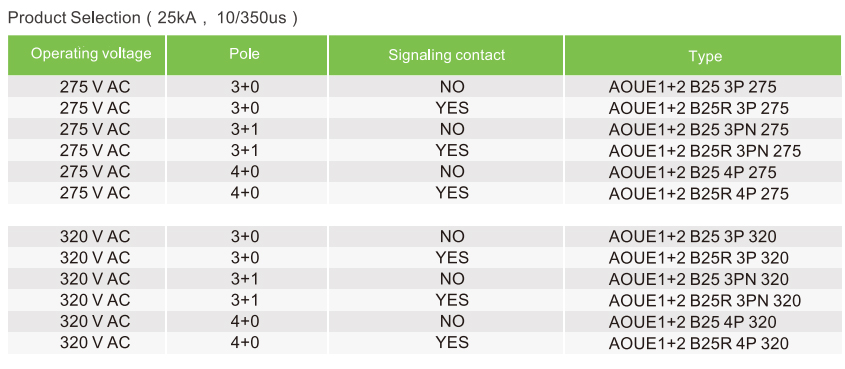The image size is (845, 369).
Task: Select type AOUE1+2 B25R 3P 320
Action: (698, 258)
